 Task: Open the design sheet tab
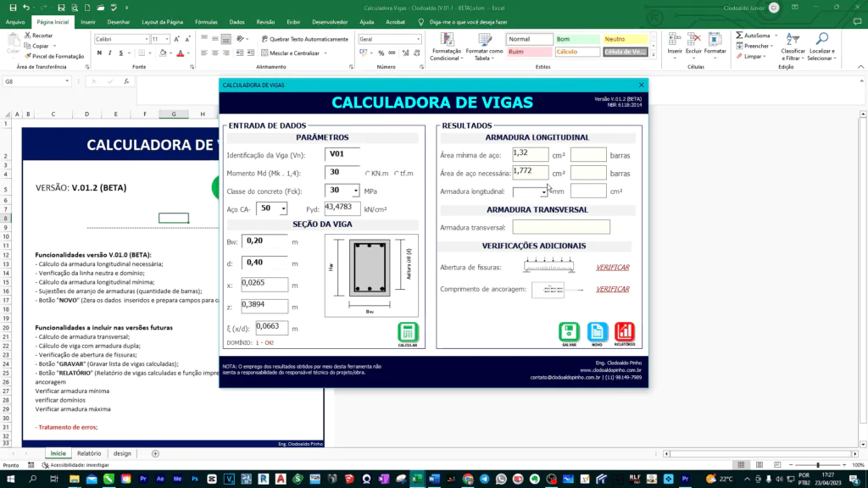pyautogui.click(x=122, y=454)
